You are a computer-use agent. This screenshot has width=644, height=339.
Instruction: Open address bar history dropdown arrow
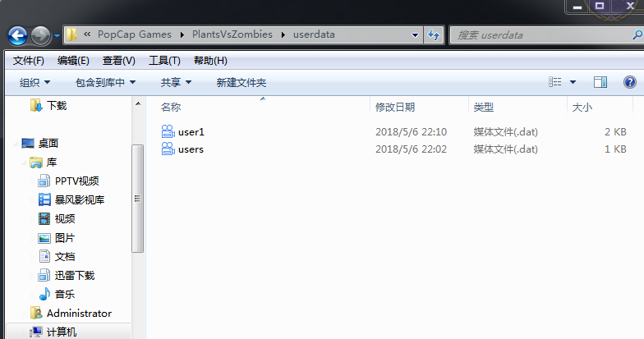[415, 35]
